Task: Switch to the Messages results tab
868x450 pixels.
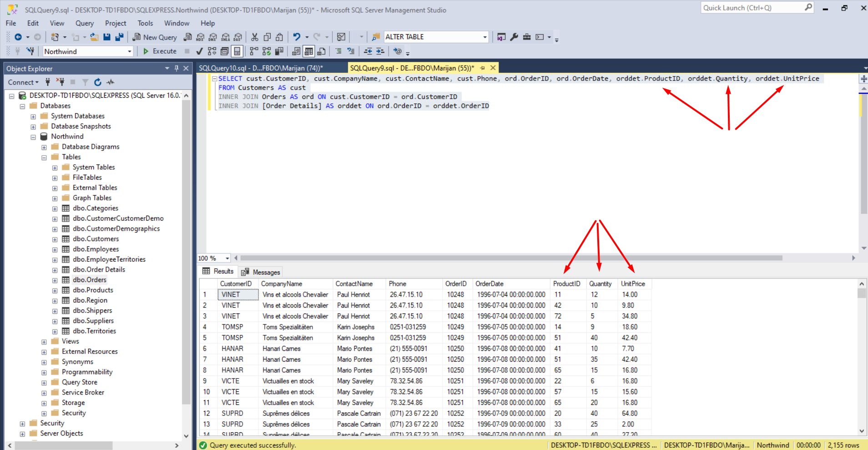Action: point(261,272)
